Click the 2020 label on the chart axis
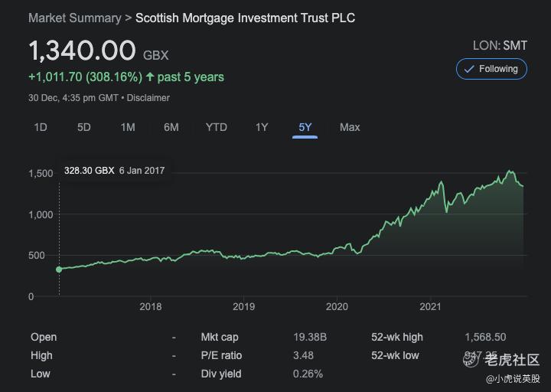This screenshot has width=551, height=392. pos(337,306)
